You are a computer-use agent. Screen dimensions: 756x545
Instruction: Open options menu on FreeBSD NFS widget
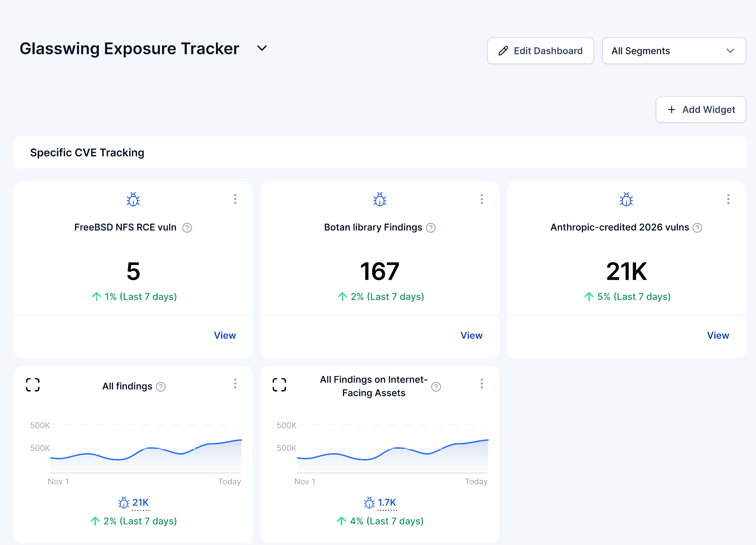235,199
